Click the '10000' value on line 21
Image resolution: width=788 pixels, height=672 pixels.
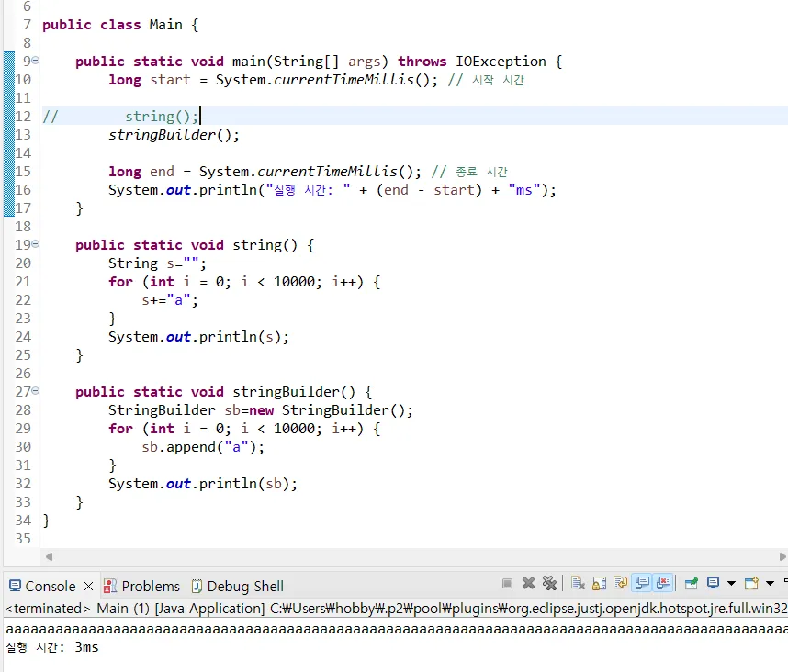click(x=294, y=282)
